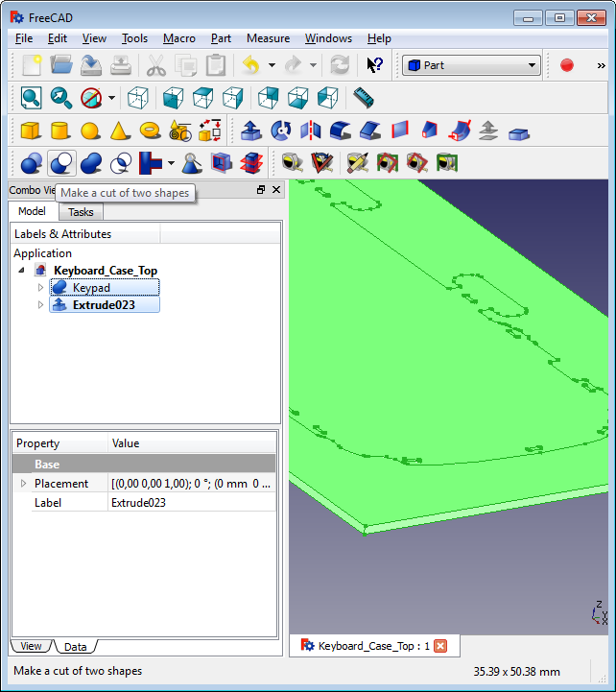Click the Refresh recompute icon
The height and width of the screenshot is (692, 616).
tap(340, 65)
